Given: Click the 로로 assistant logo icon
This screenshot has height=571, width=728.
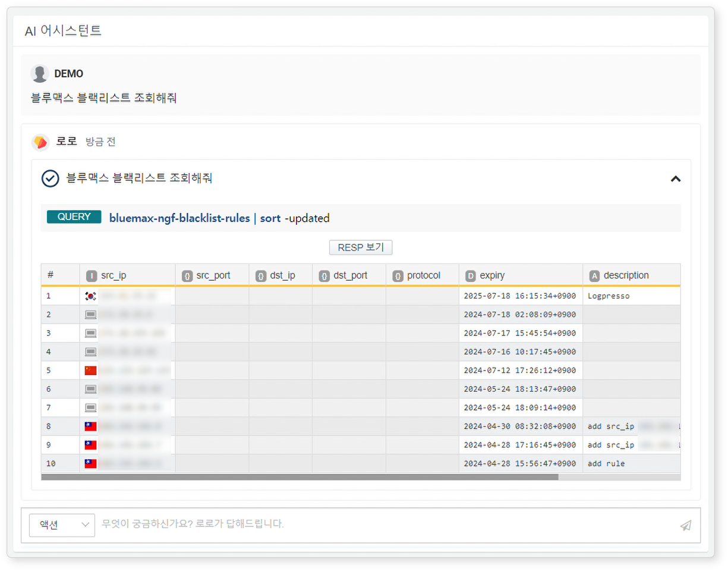Looking at the screenshot, I should tap(40, 142).
